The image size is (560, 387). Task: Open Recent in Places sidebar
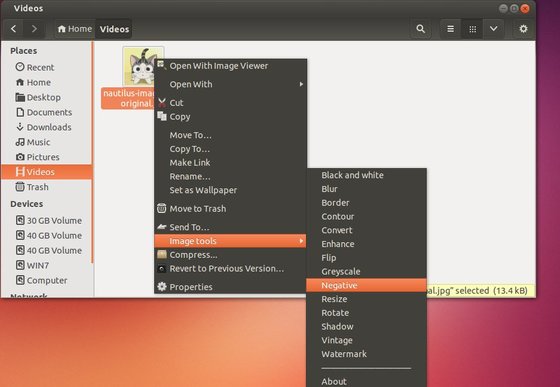[x=46, y=67]
